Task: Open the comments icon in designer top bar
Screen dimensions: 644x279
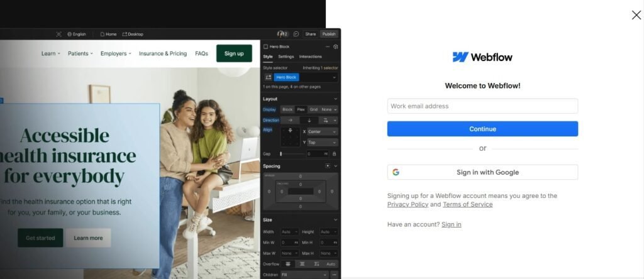Action: click(x=296, y=34)
